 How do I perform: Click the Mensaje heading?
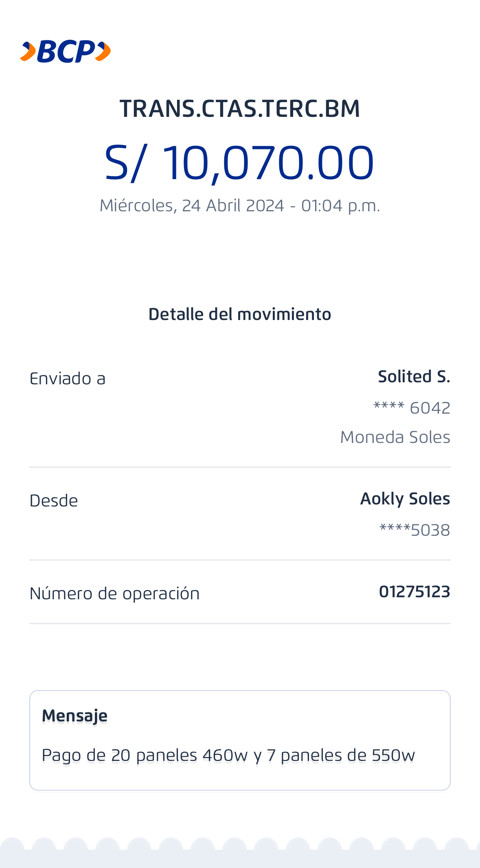coord(75,716)
